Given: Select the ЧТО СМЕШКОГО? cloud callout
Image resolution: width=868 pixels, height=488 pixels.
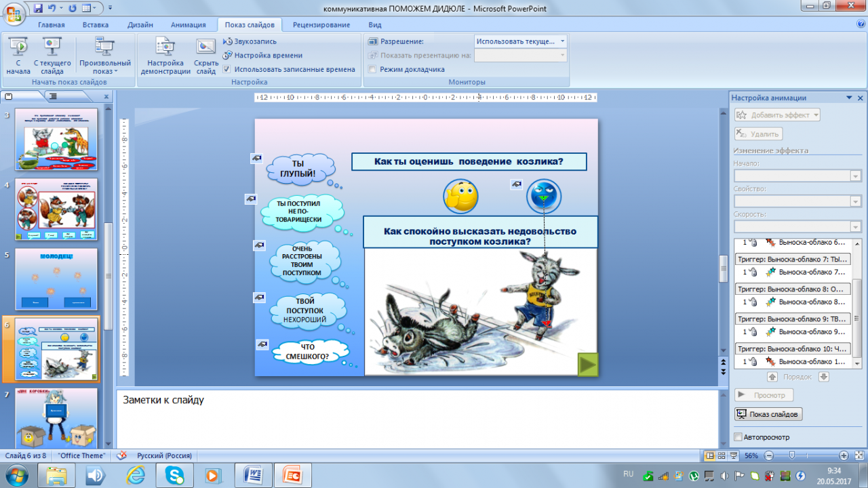Looking at the screenshot, I should tap(309, 352).
